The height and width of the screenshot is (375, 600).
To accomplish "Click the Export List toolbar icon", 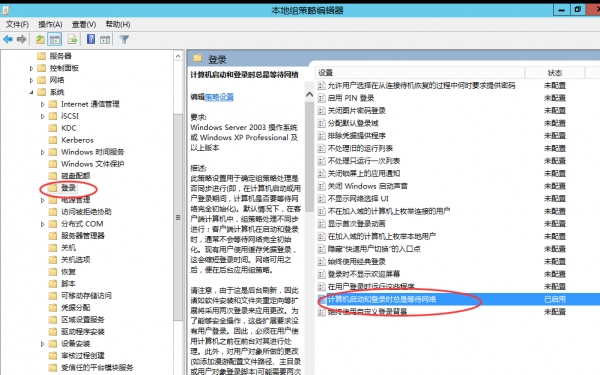I will click(72, 39).
